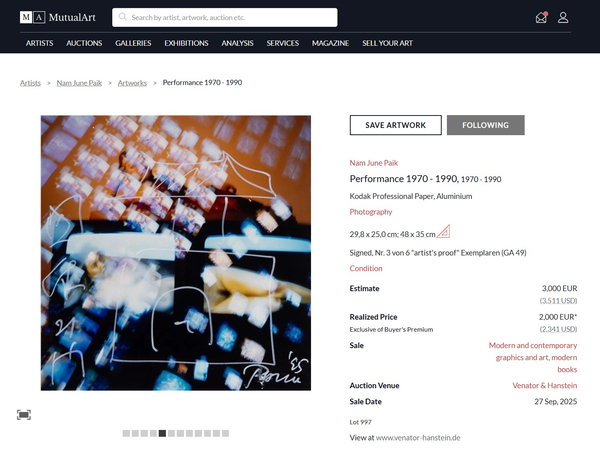Open the Photography category link
The width and height of the screenshot is (600, 454).
(371, 212)
